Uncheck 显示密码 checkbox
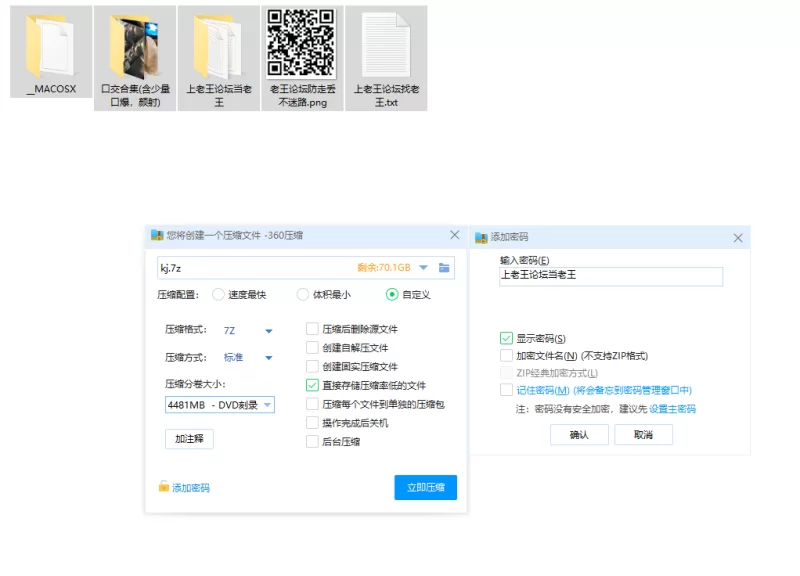Image resolution: width=800 pixels, height=576 pixels. [507, 339]
